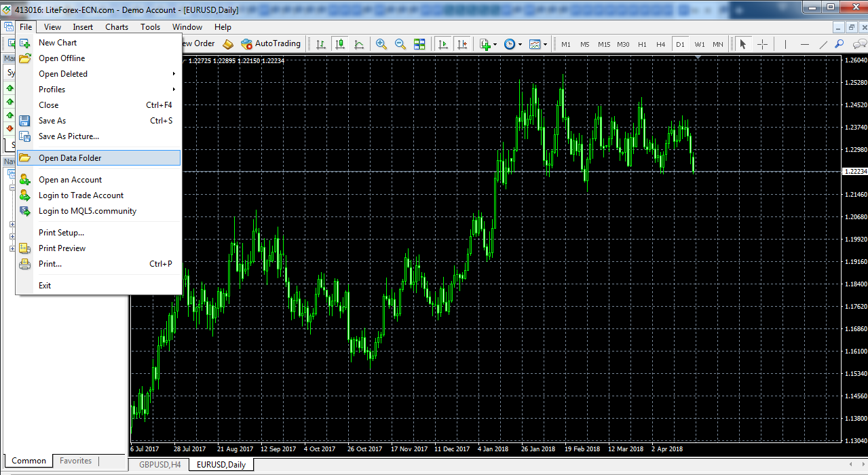
Task: Toggle the AutoTrading button
Action: click(x=271, y=43)
